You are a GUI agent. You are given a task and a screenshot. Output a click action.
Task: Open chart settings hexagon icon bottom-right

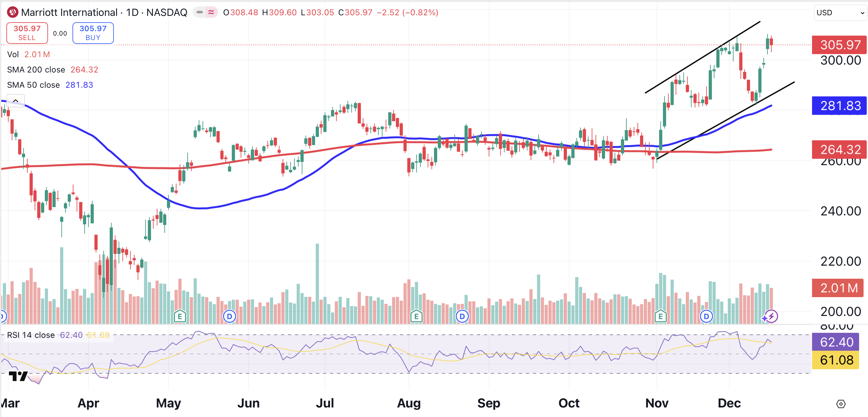point(841,404)
